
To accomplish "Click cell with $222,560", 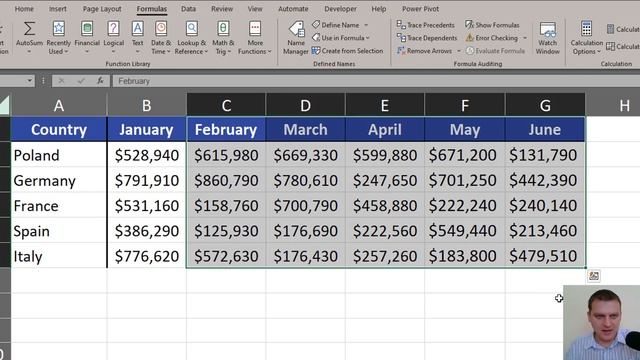I will click(x=385, y=231).
